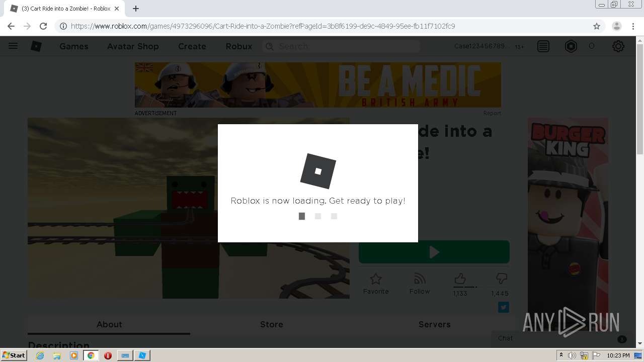
Task: Click the taskbar clock showing 10:23 PM
Action: (x=618, y=355)
